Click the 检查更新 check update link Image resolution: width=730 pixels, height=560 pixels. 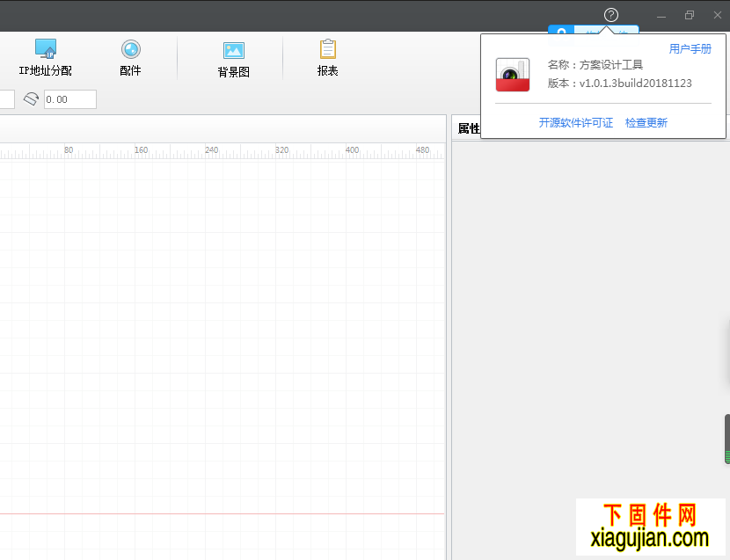click(646, 123)
